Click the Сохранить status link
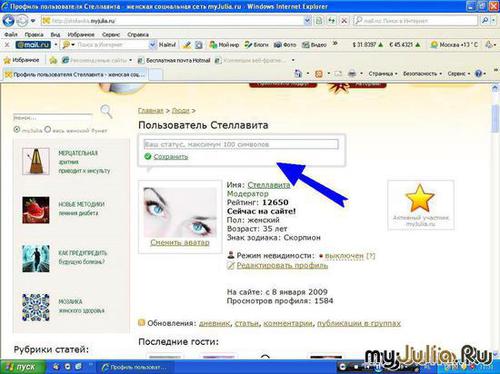Viewport: 500px width, 374px height. [171, 156]
